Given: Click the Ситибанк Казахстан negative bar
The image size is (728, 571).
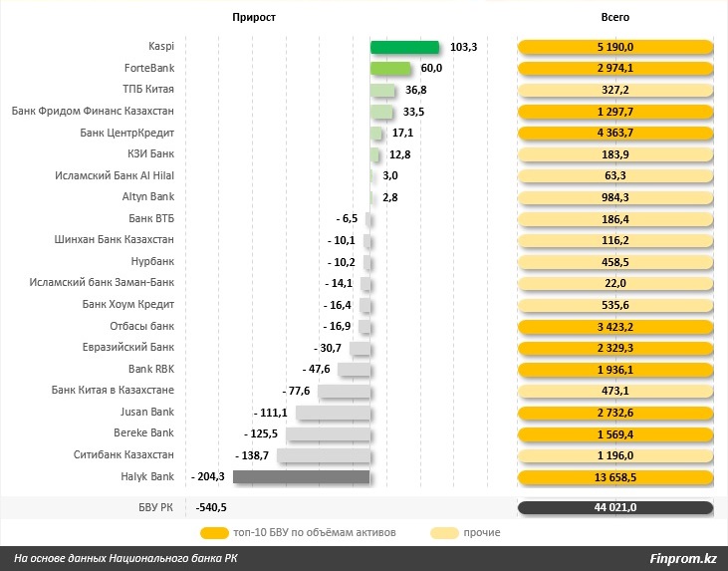Looking at the screenshot, I should [324, 455].
